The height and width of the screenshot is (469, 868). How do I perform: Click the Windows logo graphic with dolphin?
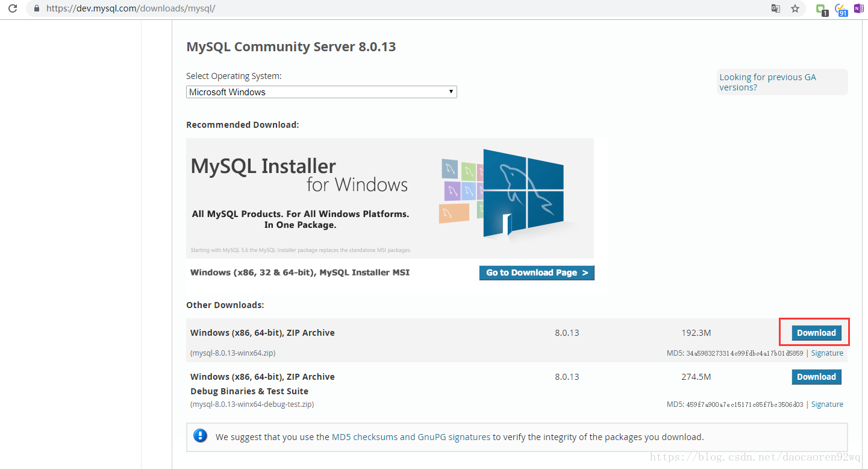coord(523,192)
